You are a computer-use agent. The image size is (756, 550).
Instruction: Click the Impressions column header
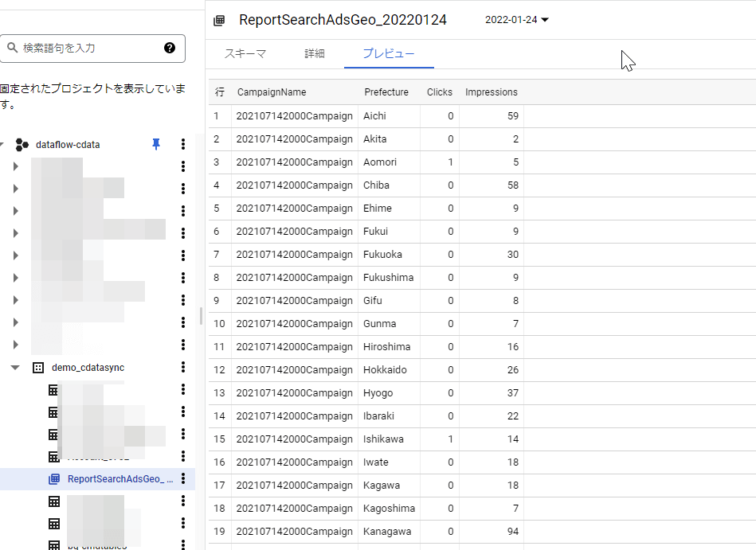pos(491,92)
